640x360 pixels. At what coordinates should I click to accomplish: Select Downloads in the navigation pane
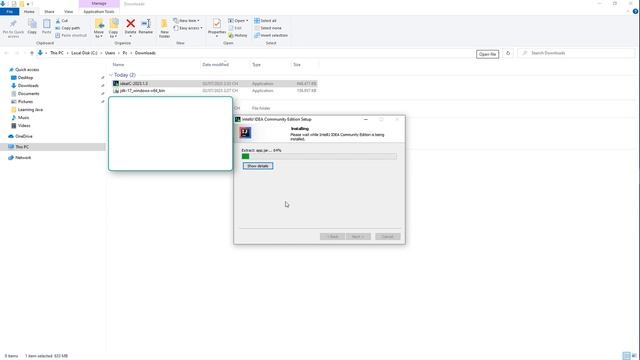tap(28, 86)
